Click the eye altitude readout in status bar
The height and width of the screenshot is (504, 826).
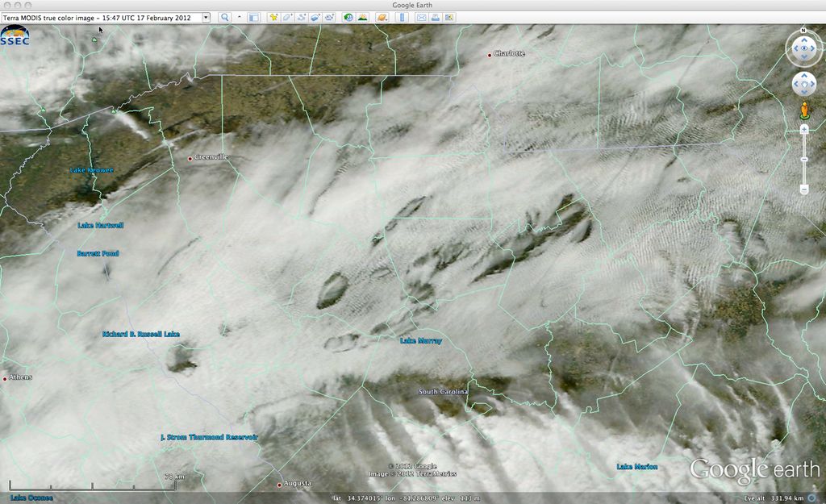coord(774,498)
